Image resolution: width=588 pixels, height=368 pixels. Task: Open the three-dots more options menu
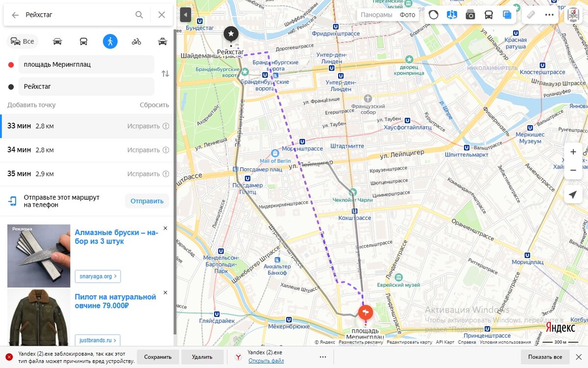(x=549, y=15)
